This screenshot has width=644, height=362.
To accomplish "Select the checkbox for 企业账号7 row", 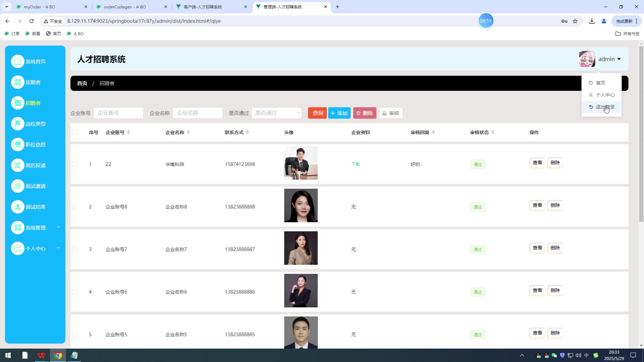I will (74, 249).
